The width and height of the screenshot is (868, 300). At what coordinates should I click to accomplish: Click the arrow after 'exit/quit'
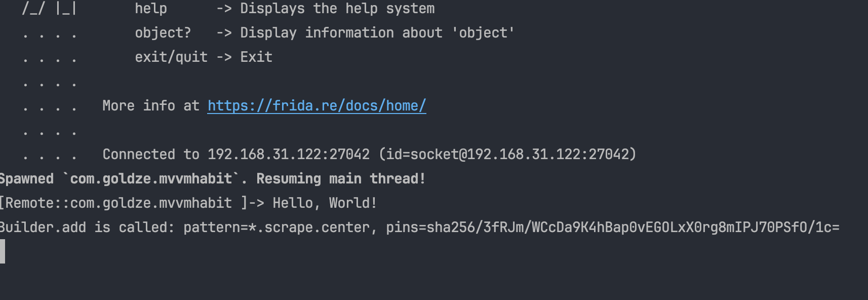point(224,57)
